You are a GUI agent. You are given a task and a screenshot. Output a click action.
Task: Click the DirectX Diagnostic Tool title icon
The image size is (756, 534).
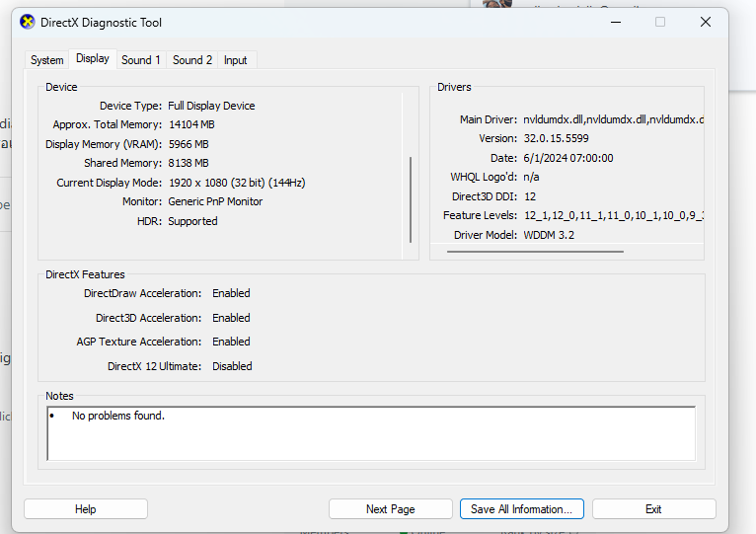(28, 22)
